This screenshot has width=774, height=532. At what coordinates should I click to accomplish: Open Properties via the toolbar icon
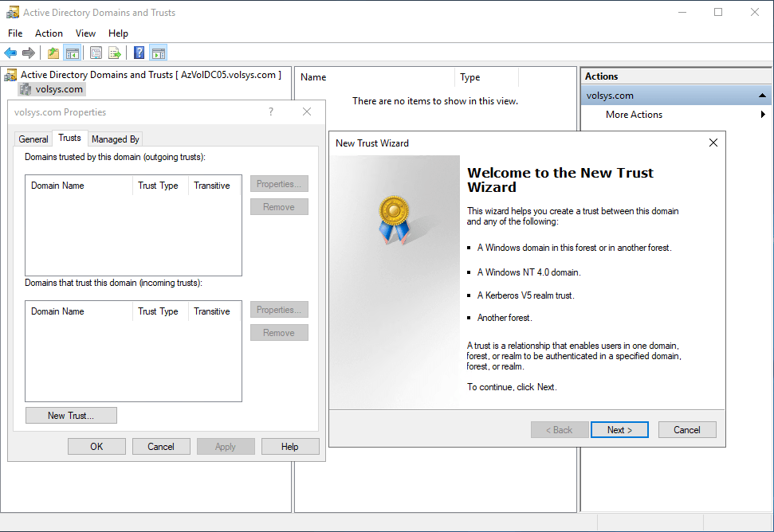(x=96, y=53)
